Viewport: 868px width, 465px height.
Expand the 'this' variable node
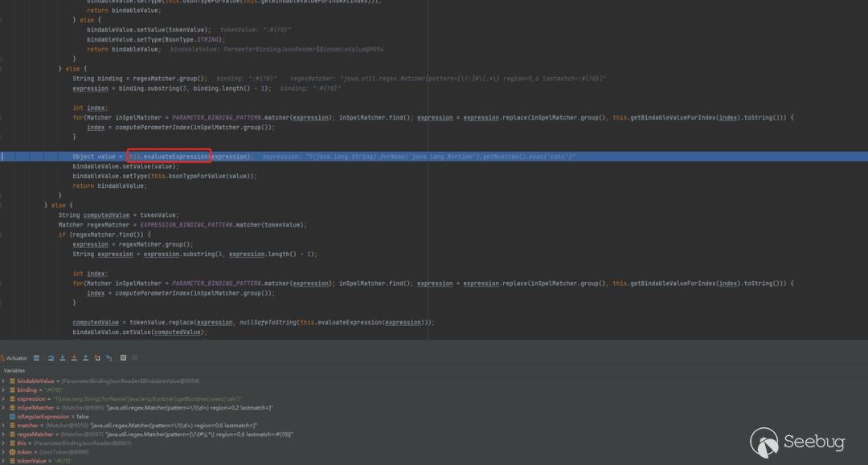click(x=3, y=443)
